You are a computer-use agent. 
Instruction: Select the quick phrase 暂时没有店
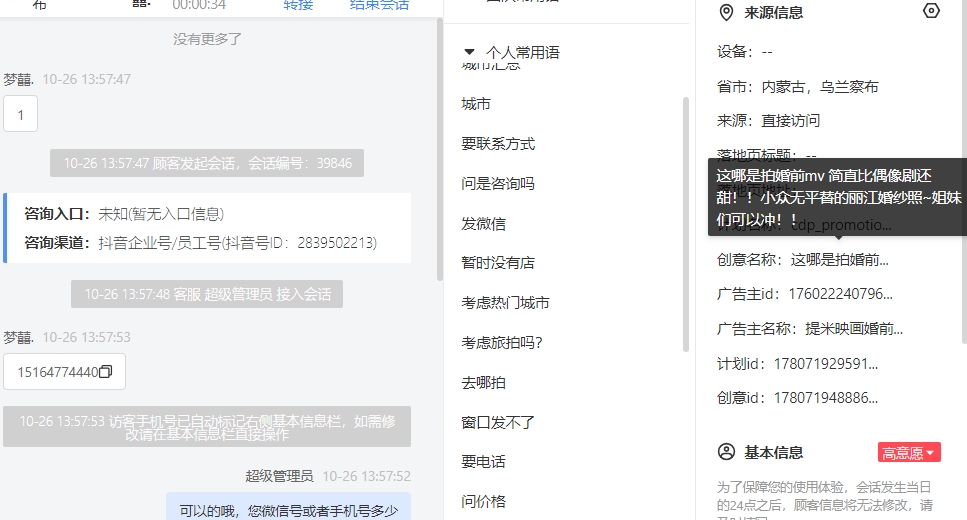point(498,263)
